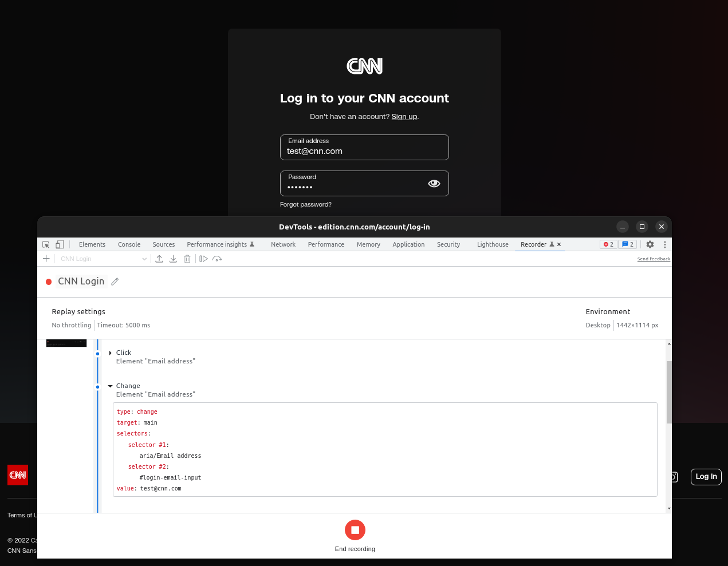728x566 pixels.
Task: Click the Change step timeline marker
Action: click(x=97, y=387)
